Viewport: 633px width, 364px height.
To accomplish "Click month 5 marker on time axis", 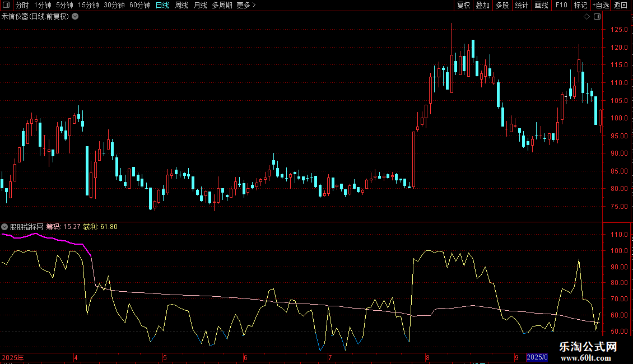I will [x=165, y=357].
